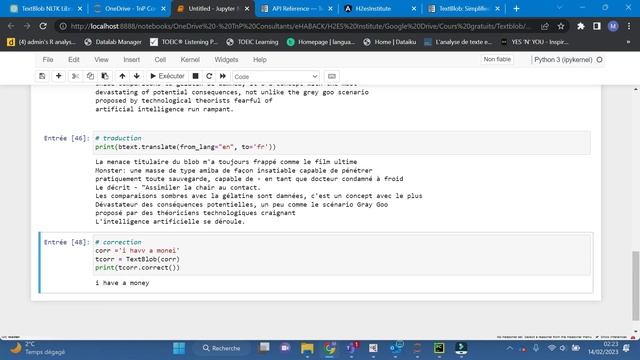
Task: Copy selected cells icon
Action: pyautogui.click(x=90, y=76)
